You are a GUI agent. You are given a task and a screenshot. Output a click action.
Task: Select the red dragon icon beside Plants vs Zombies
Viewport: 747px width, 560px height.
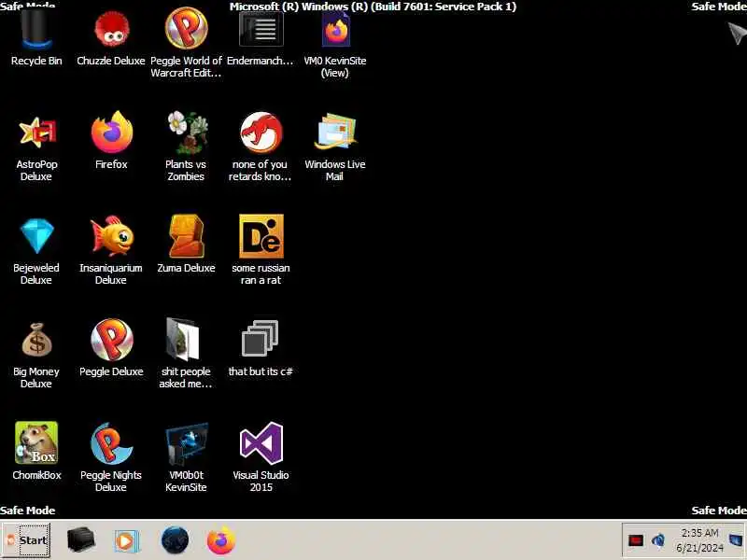coord(261,133)
